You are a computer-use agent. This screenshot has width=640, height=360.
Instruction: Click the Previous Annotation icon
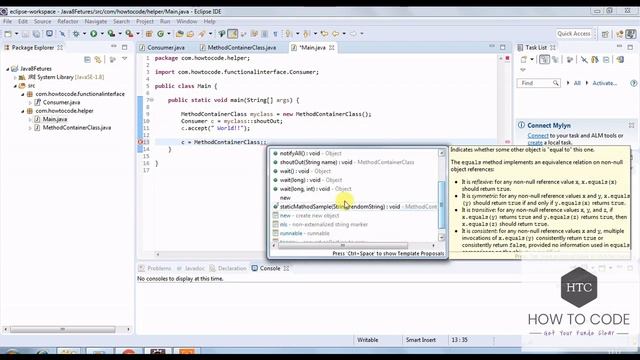[x=307, y=34]
